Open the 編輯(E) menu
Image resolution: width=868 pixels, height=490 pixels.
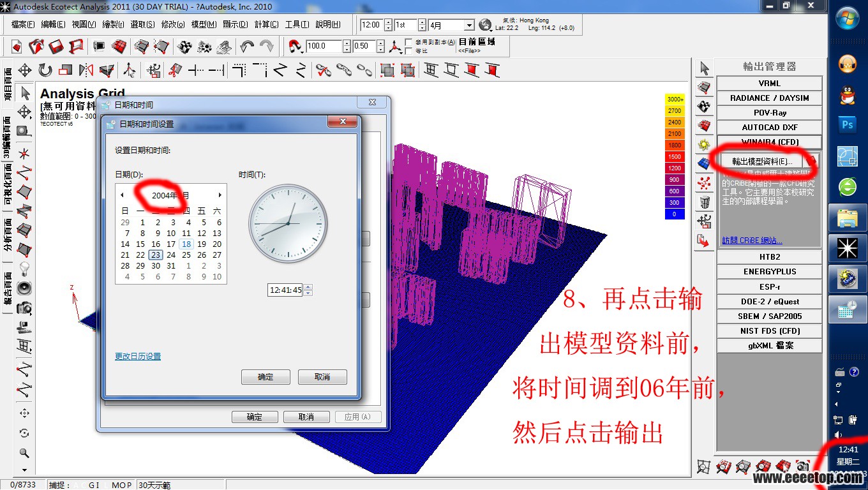(53, 24)
